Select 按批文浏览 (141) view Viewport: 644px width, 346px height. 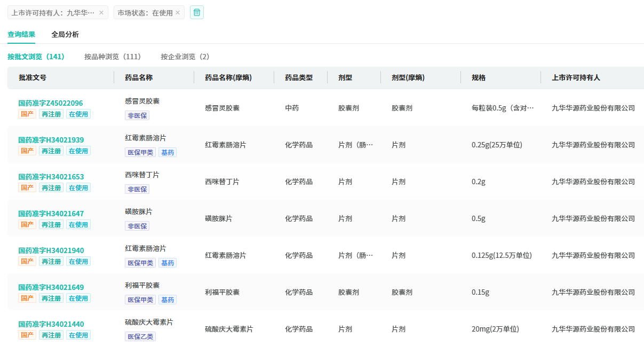click(x=36, y=57)
